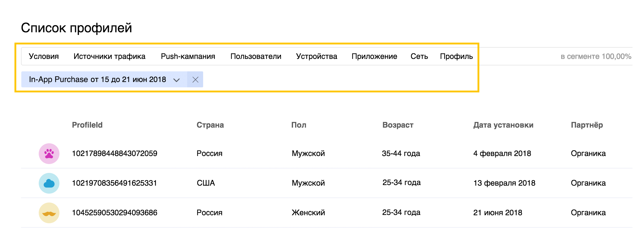Expand the In-App Purchase filter dropdown
Screen dimensions: 644x241
(176, 80)
